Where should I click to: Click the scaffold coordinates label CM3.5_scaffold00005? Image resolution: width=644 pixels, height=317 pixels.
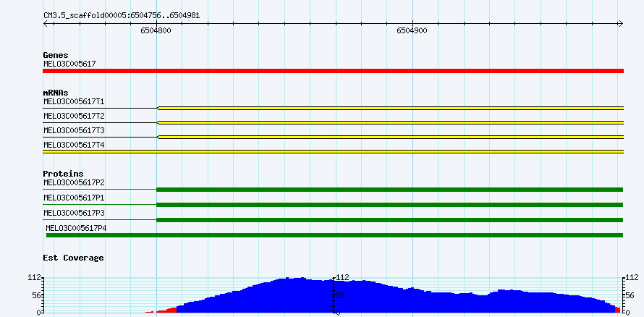(x=122, y=16)
